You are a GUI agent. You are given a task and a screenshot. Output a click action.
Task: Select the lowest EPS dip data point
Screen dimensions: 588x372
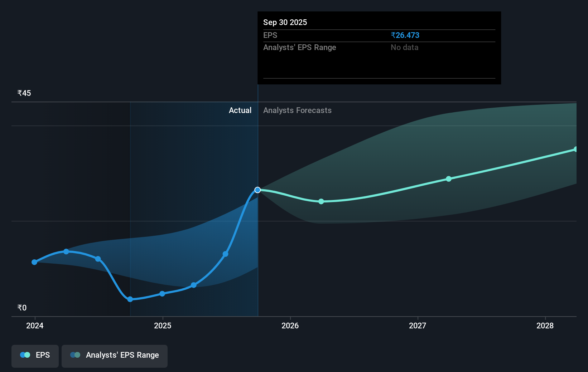coord(130,299)
